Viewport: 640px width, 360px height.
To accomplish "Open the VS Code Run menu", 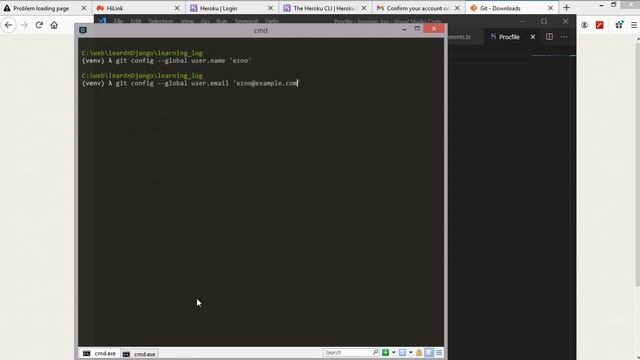I will click(221, 21).
